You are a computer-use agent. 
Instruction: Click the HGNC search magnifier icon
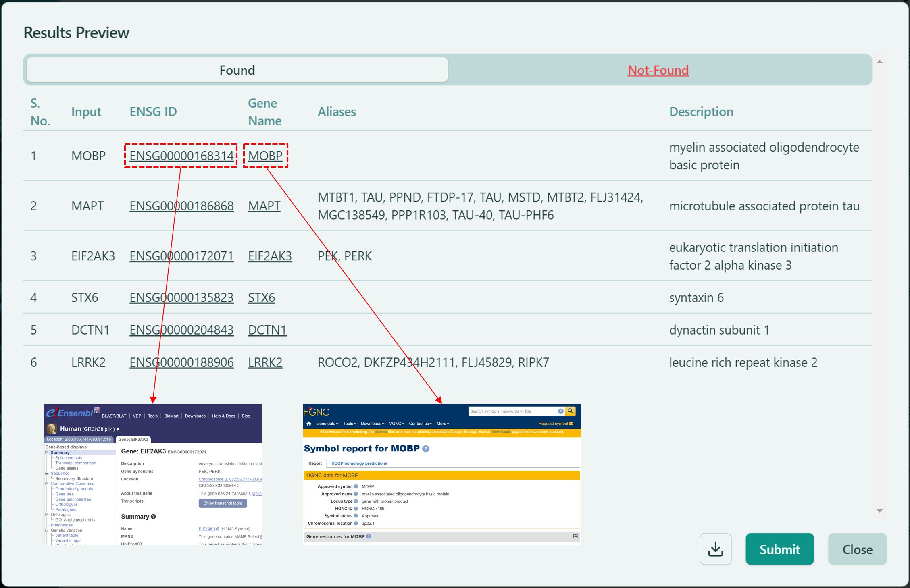[570, 411]
